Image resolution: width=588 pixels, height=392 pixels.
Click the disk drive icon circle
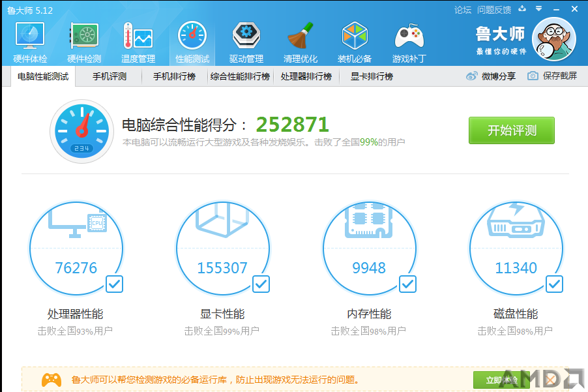tap(516, 249)
